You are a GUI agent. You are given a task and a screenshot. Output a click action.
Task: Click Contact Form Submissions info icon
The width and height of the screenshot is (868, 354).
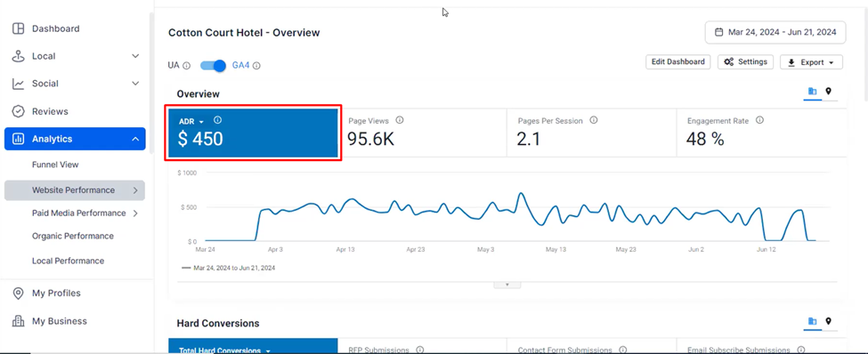click(623, 350)
